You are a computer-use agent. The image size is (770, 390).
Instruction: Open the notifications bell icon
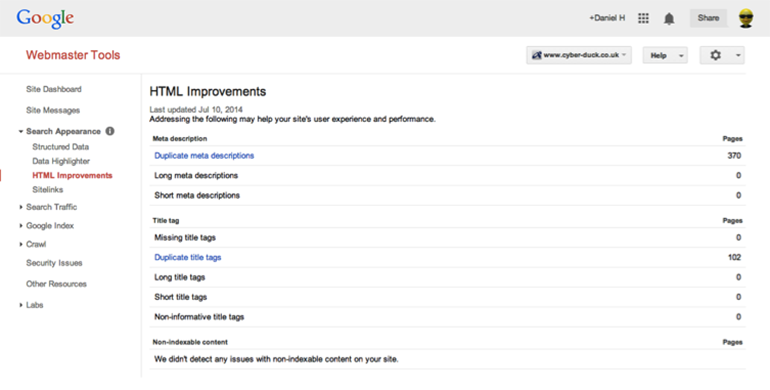click(x=669, y=19)
